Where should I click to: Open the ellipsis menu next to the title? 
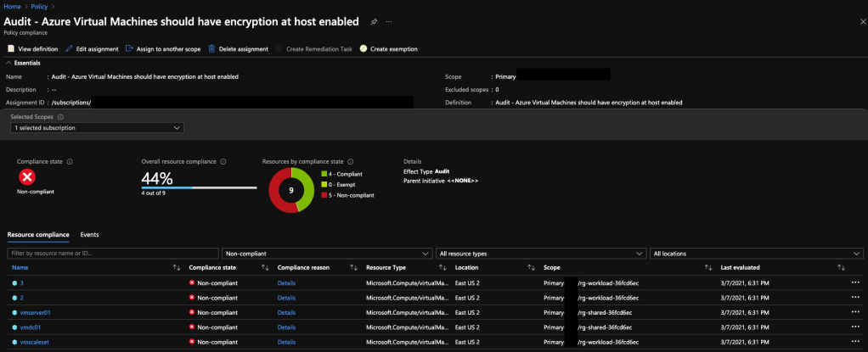coord(389,21)
